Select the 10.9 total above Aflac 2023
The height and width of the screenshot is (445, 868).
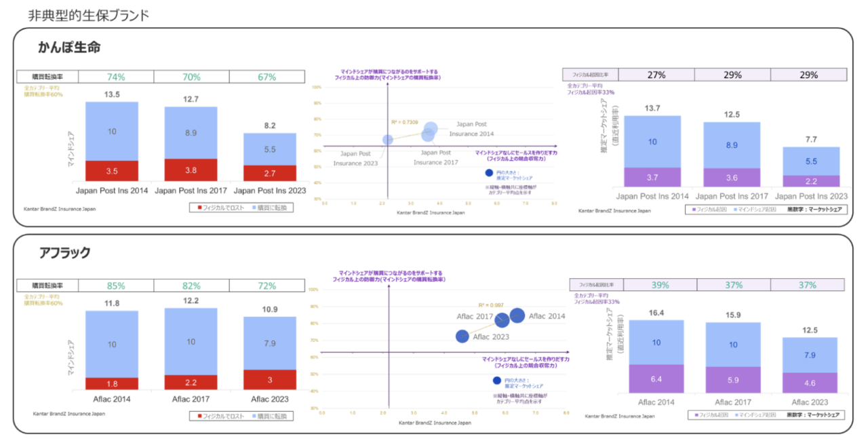[269, 309]
